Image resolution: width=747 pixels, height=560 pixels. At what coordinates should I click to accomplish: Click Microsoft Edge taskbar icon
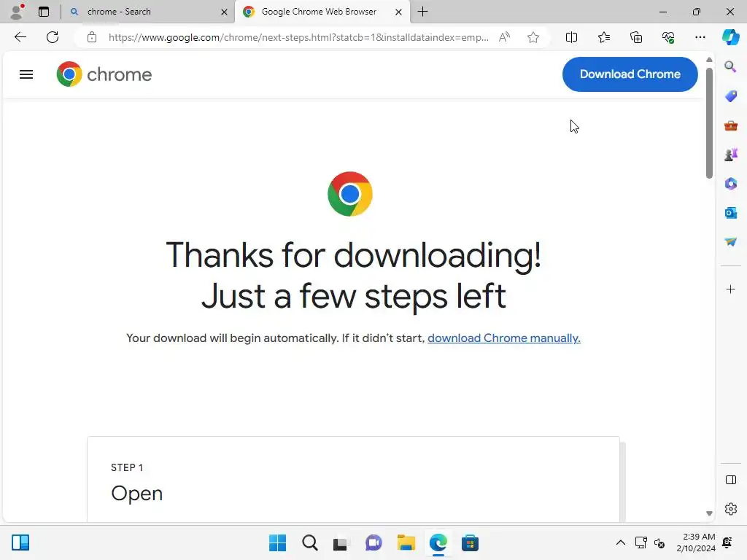click(438, 542)
